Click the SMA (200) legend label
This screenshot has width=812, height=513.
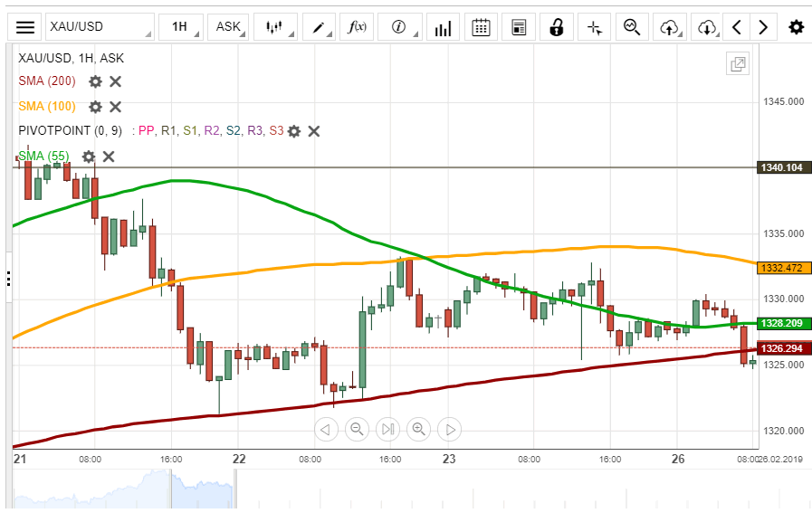click(47, 81)
